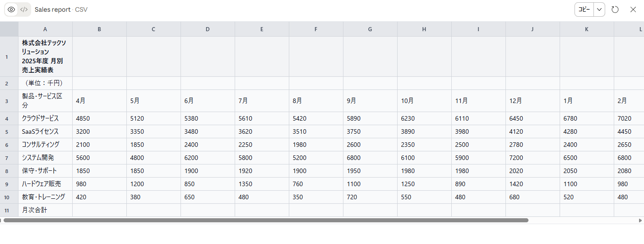This screenshot has height=244, width=644.
Task: Select column F header
Action: click(316, 29)
